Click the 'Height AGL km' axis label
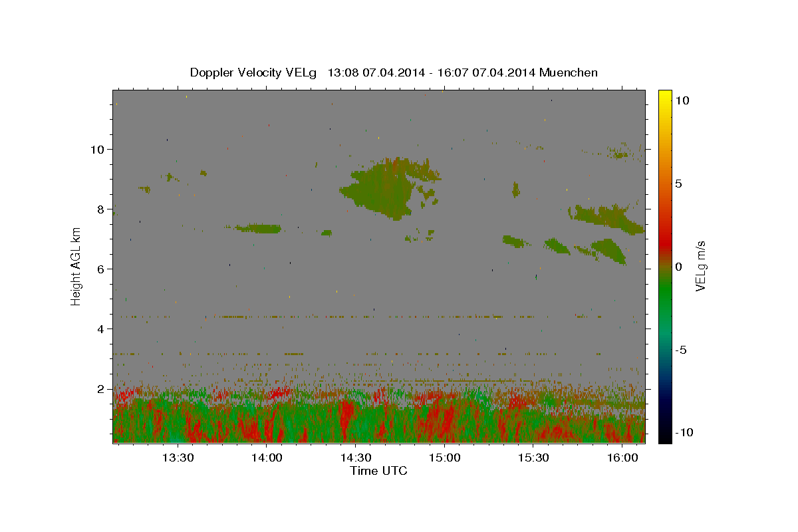This screenshot has width=798, height=532. (x=76, y=265)
